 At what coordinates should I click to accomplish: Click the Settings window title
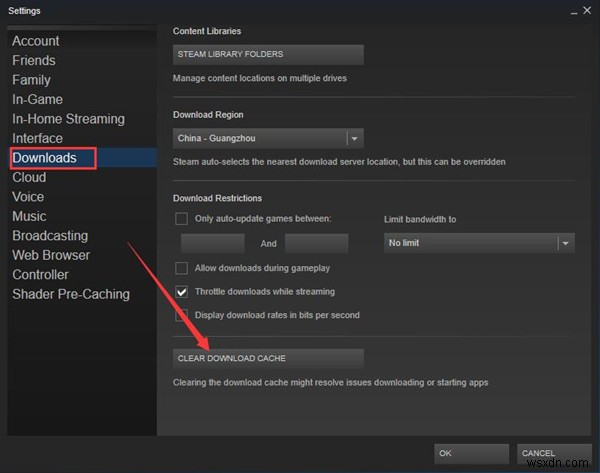click(24, 11)
